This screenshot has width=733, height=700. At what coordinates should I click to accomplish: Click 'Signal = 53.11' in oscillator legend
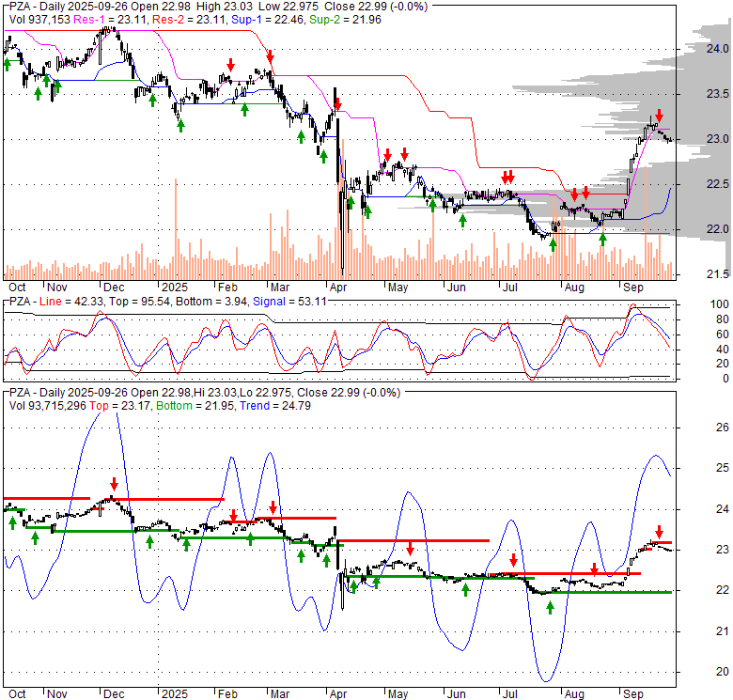pyautogui.click(x=289, y=302)
